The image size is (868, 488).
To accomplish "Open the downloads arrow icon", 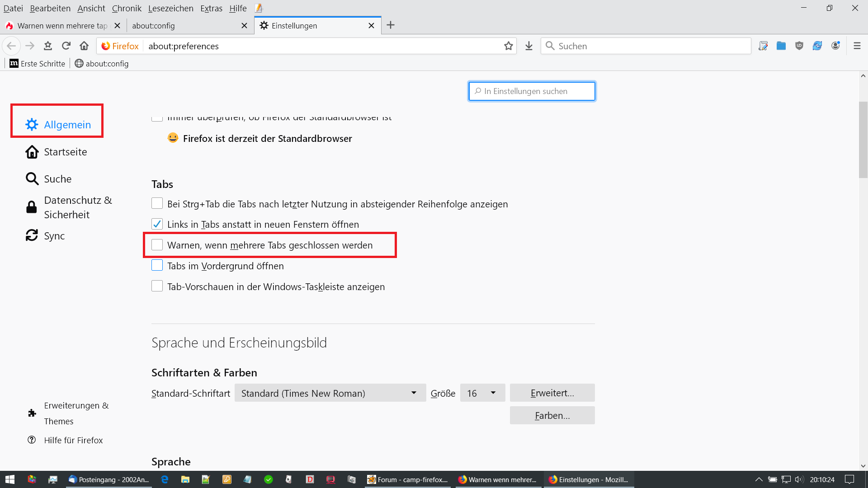I will click(x=529, y=46).
